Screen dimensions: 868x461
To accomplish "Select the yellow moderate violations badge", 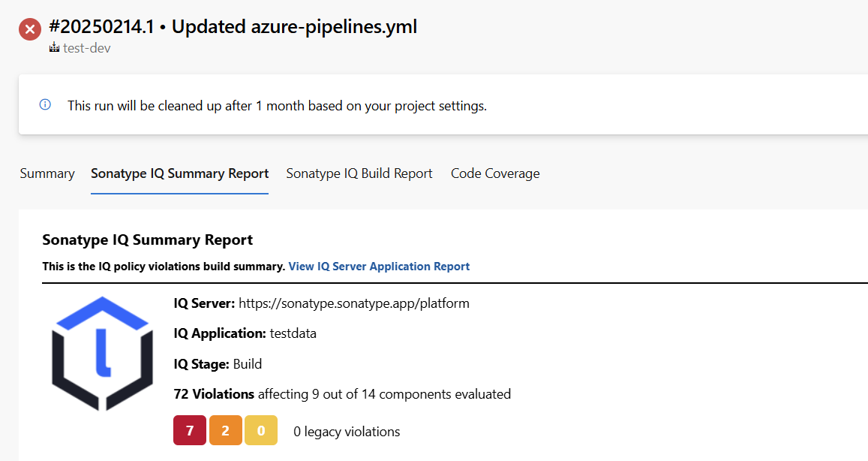I will pos(260,430).
